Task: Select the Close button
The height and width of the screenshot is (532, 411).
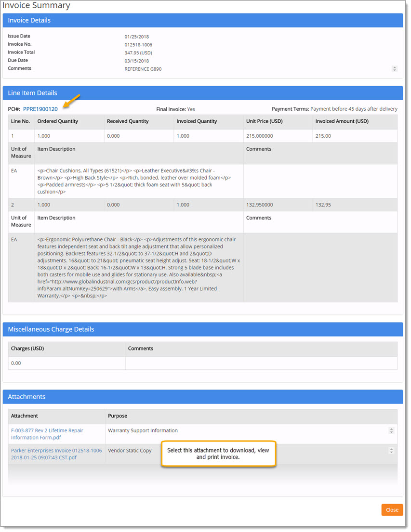Action: pyautogui.click(x=392, y=509)
